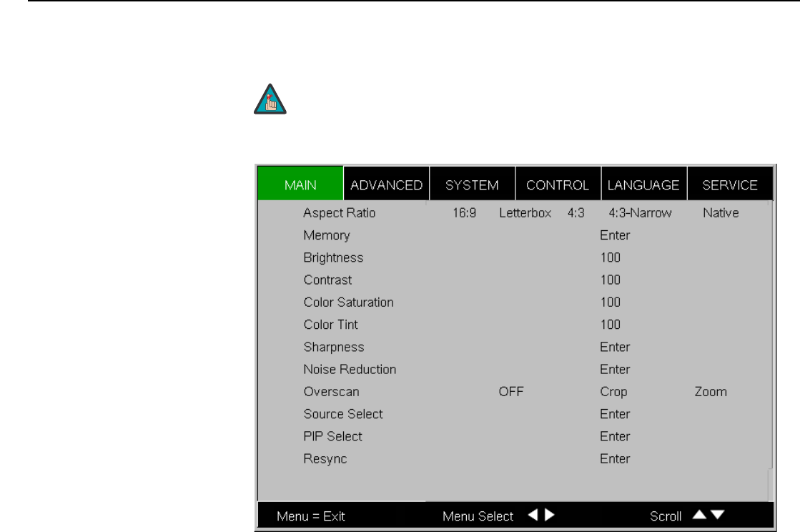
Task: Highlight the Contrast menu label
Action: click(x=327, y=280)
